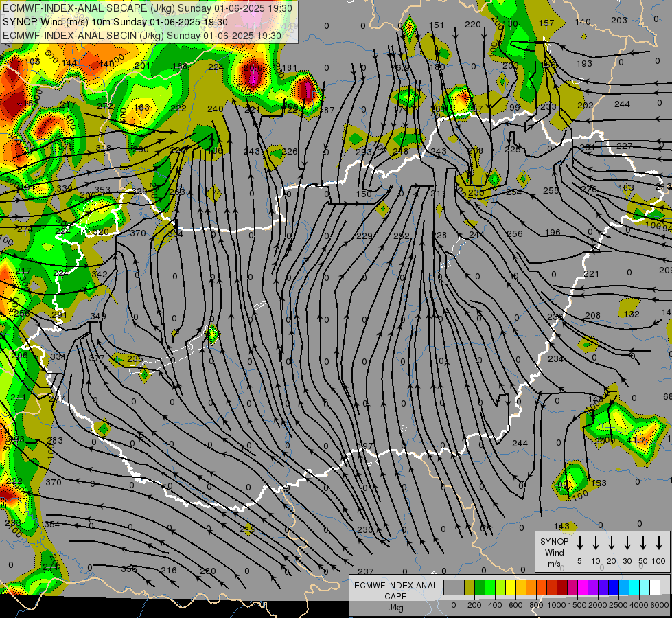
Task: Pick the pale cyan swatch before white
Action: (644, 587)
